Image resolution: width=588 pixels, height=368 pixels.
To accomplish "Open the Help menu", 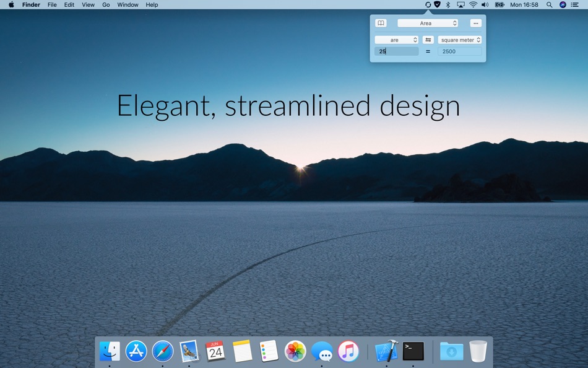I will point(152,5).
